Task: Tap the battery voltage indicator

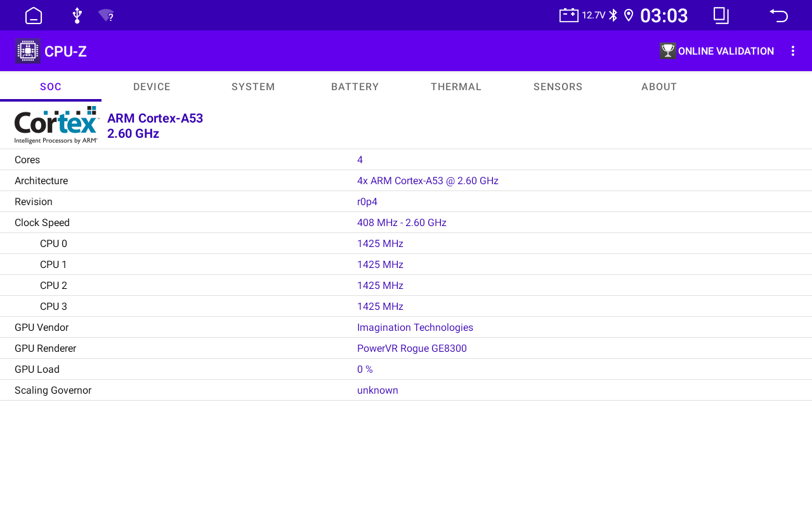Action: pos(582,15)
